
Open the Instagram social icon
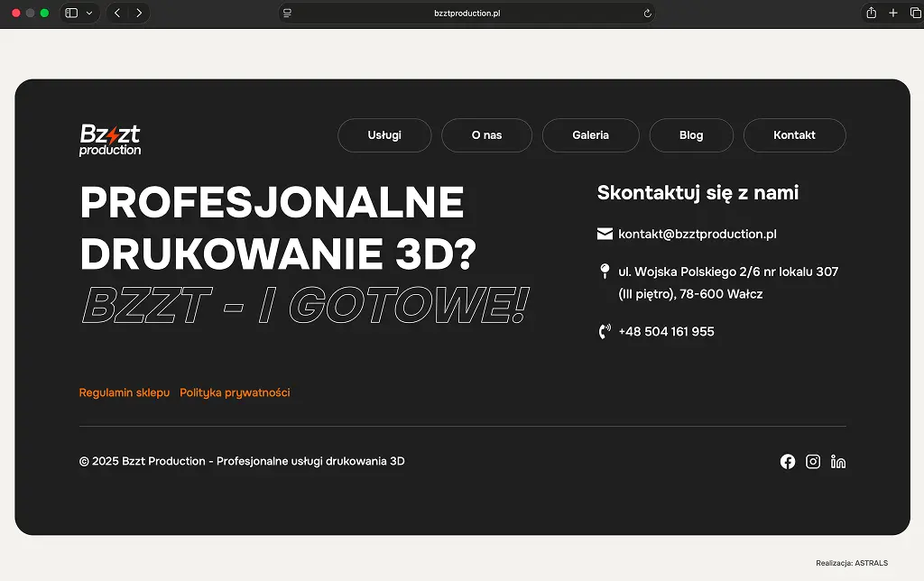(x=813, y=461)
